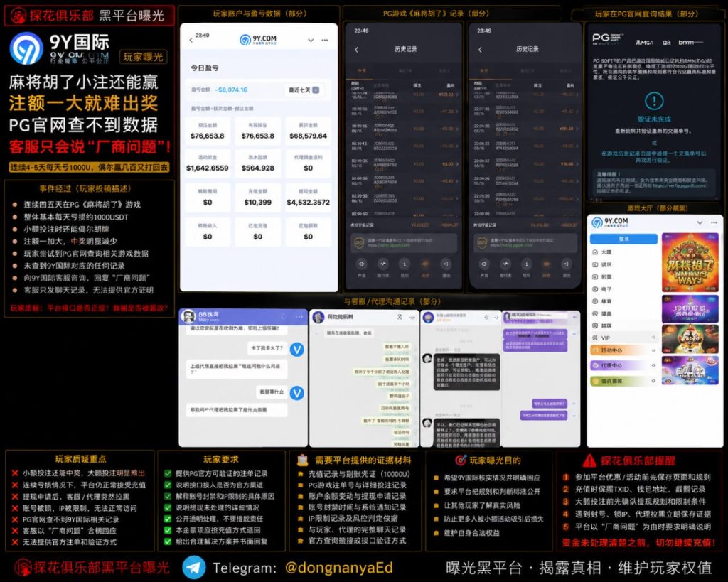Image resolution: width=728 pixels, height=582 pixels.
Task: Click the 9Y.COM logo on the 今日盈亏 screen
Action: [x=258, y=40]
